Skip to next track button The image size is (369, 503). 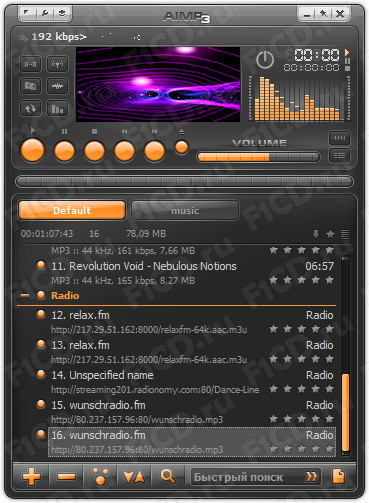pos(154,151)
